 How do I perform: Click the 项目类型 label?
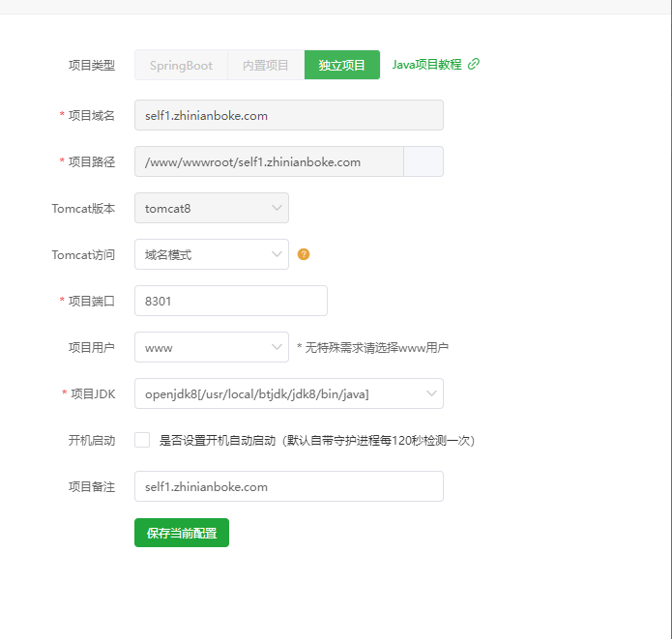point(92,65)
